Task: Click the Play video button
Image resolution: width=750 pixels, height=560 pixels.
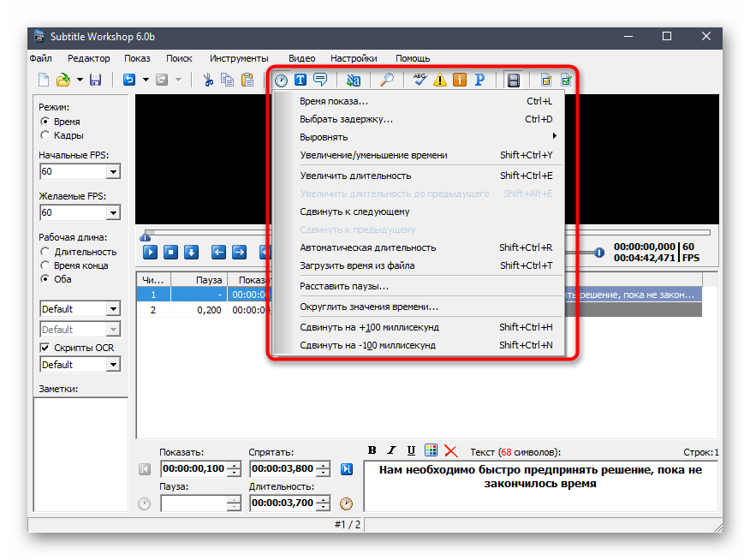Action: (x=150, y=252)
